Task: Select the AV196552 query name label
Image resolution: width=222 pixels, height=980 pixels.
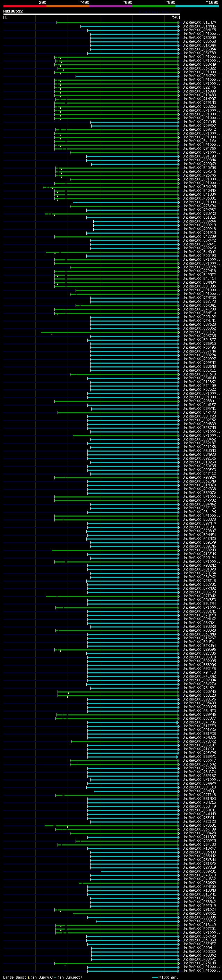Action: pyautogui.click(x=13, y=11)
